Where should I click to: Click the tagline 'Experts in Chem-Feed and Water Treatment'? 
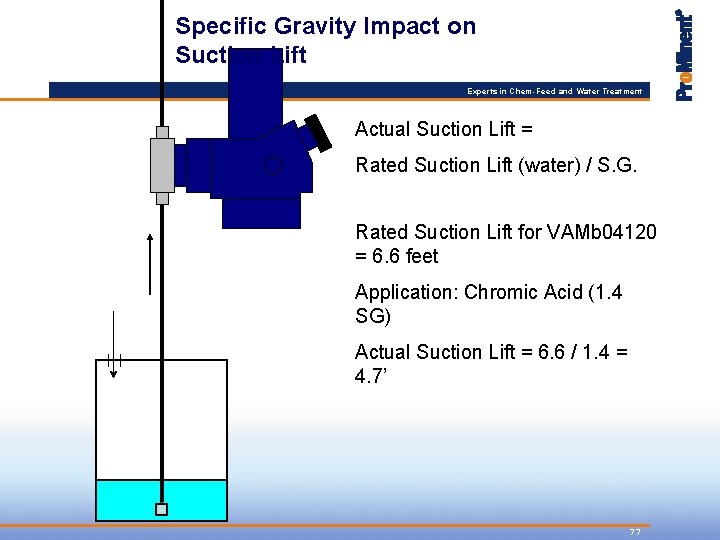[x=554, y=91]
